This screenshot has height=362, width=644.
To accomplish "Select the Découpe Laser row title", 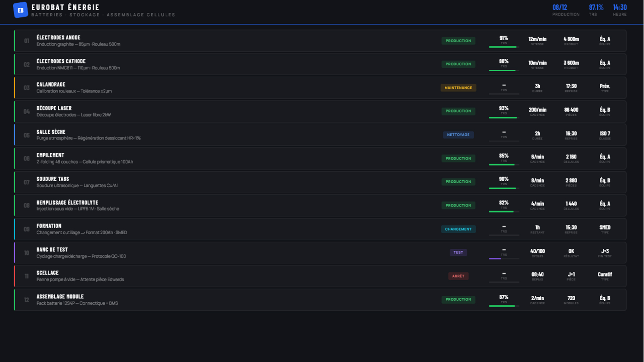I will (x=54, y=108).
